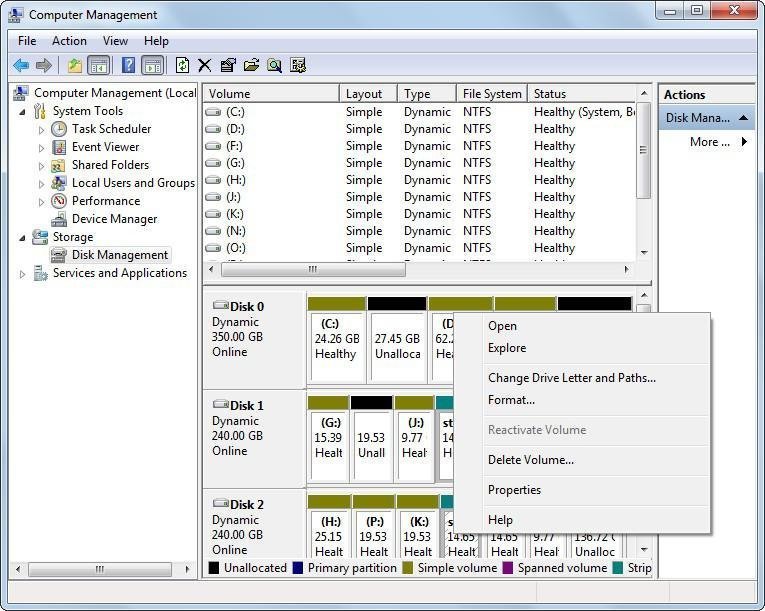Screen dimensions: 765x611
Task: Expand the Services and Applications node
Action: [x=23, y=273]
